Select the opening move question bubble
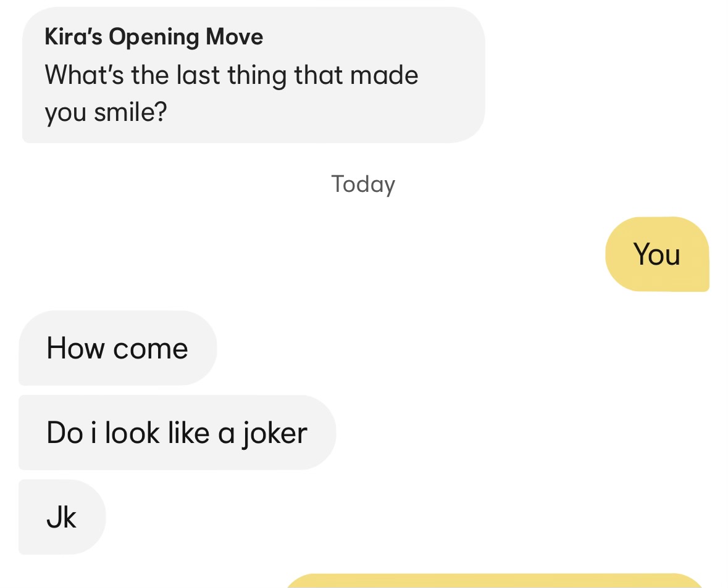728x588 pixels. (254, 75)
